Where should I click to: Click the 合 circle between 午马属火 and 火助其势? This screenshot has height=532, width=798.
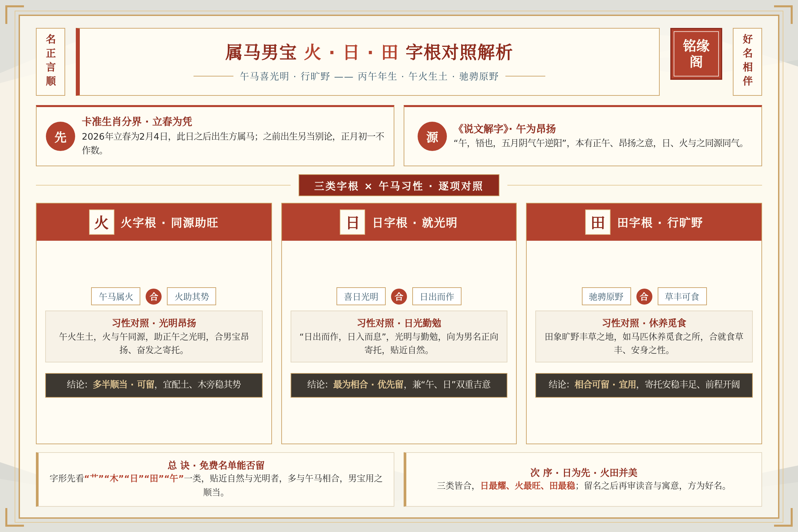pyautogui.click(x=154, y=297)
